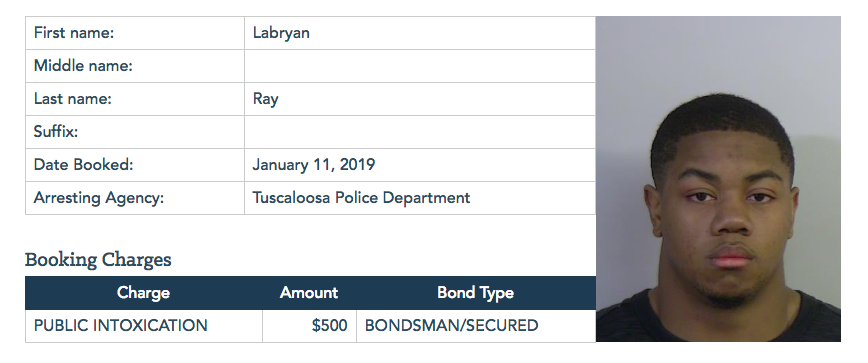Viewport: 868px width, 363px height.
Task: Click the booking mugshot photo
Action: (718, 179)
